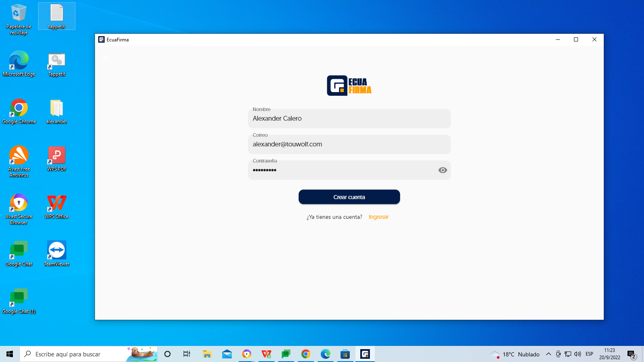Open WPS Office on the taskbar
The width and height of the screenshot is (644, 362).
[266, 354]
